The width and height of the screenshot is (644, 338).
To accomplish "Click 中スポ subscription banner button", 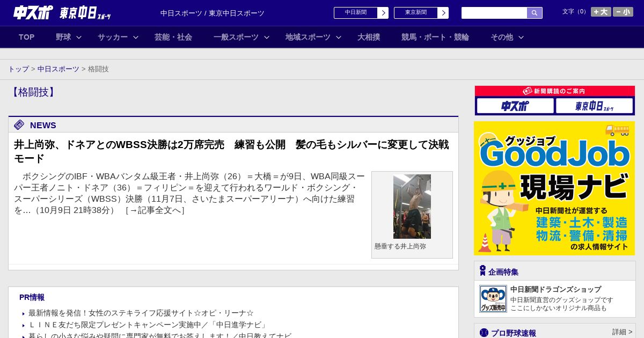I will 515,106.
